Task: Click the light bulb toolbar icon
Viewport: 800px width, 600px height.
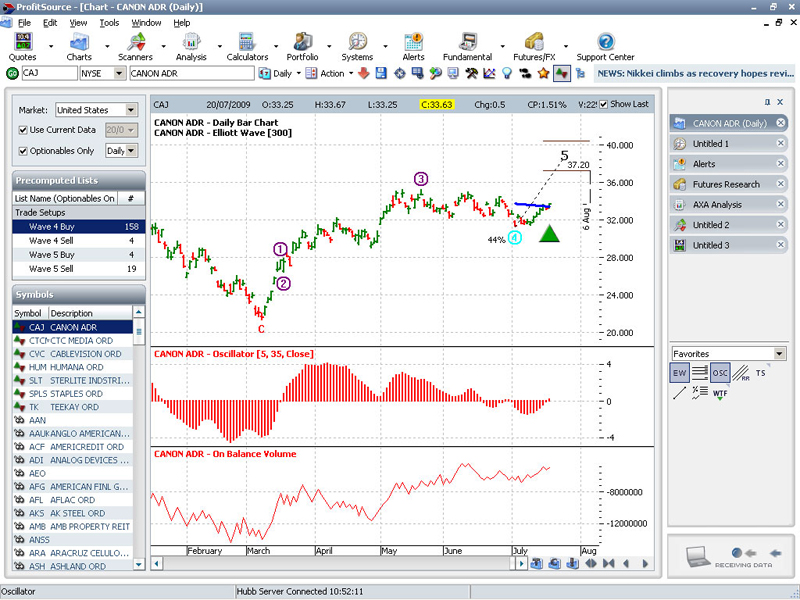Action: [x=507, y=73]
